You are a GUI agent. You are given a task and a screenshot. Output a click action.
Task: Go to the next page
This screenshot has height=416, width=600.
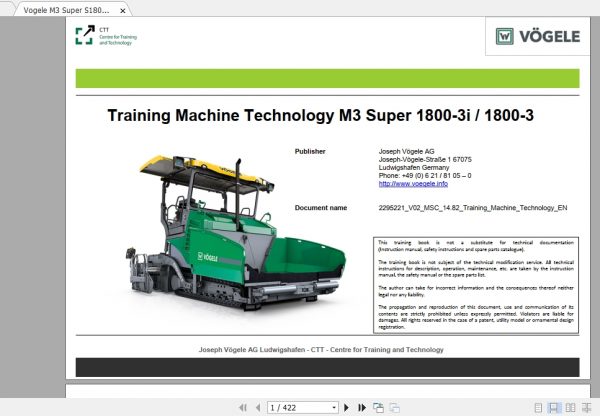point(347,408)
